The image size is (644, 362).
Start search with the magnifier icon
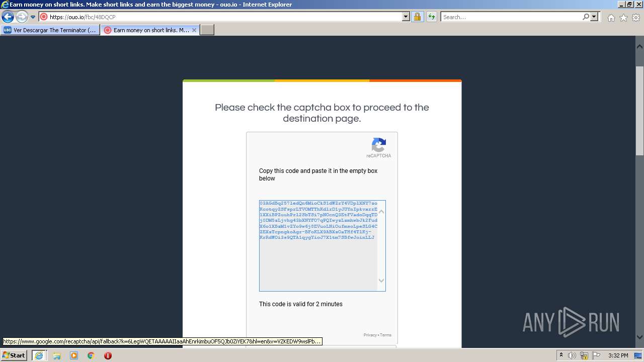(x=586, y=17)
